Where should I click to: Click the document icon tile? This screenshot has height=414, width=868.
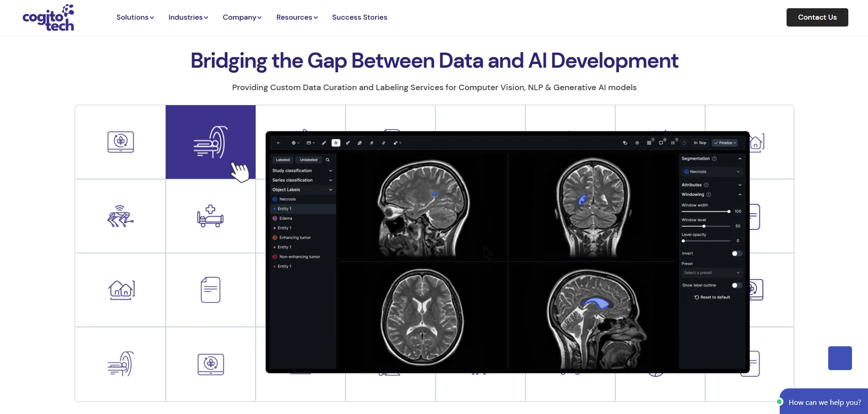[210, 290]
